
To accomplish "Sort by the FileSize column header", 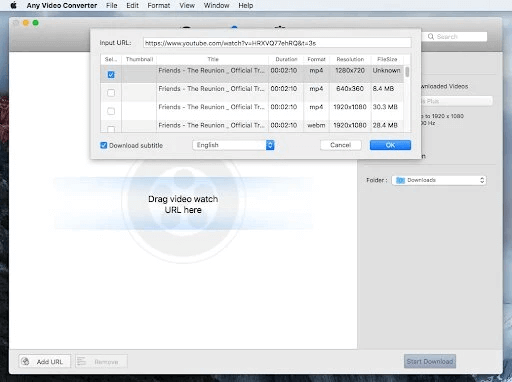I will click(387, 59).
